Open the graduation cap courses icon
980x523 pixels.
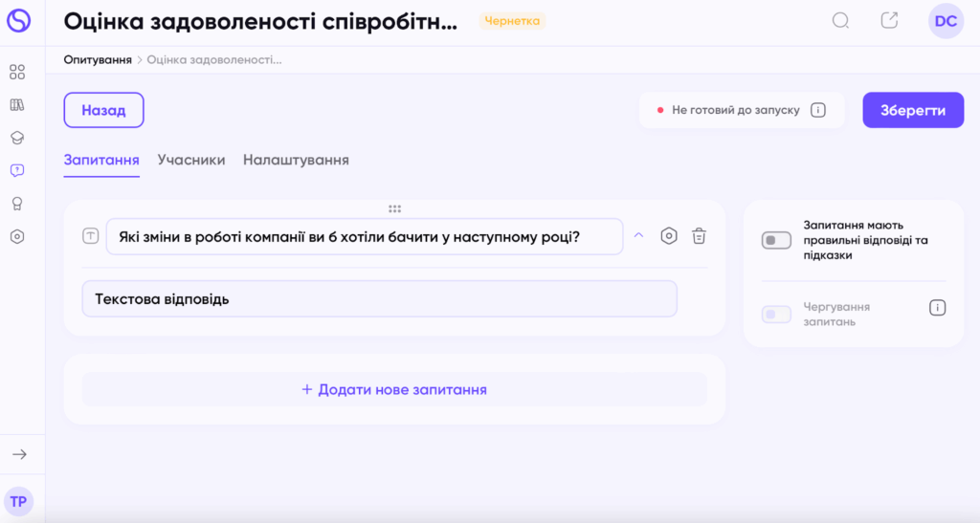tap(17, 138)
